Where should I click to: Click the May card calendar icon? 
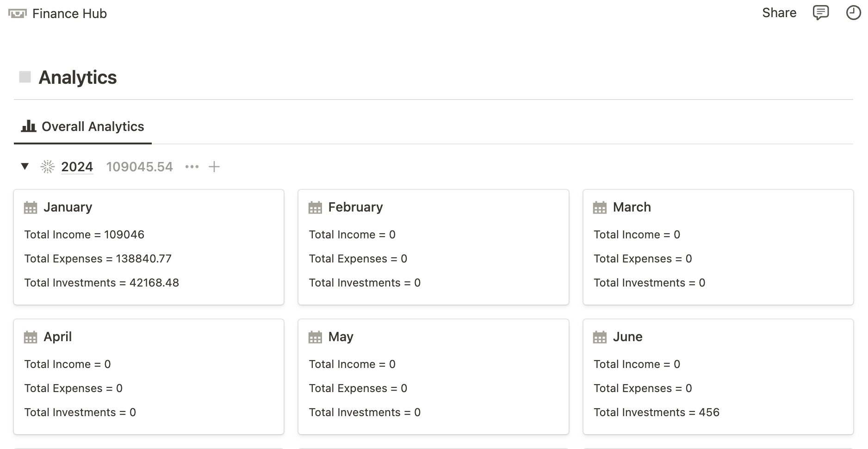pyautogui.click(x=315, y=337)
